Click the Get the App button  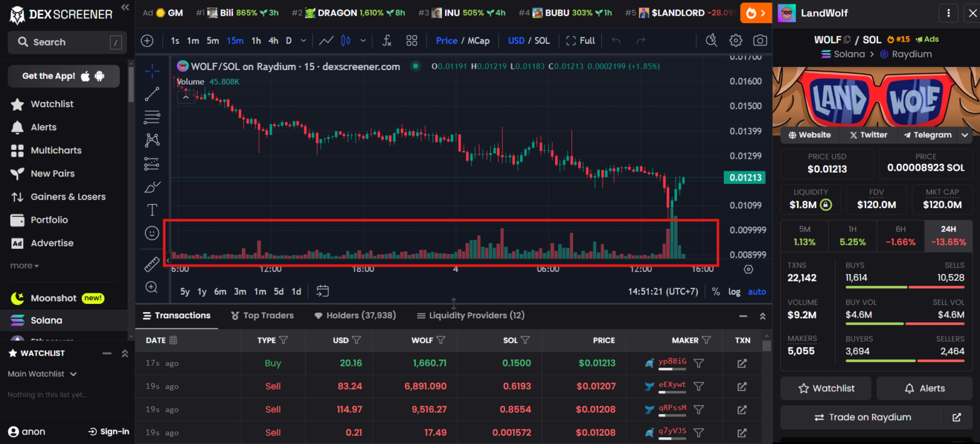point(64,76)
